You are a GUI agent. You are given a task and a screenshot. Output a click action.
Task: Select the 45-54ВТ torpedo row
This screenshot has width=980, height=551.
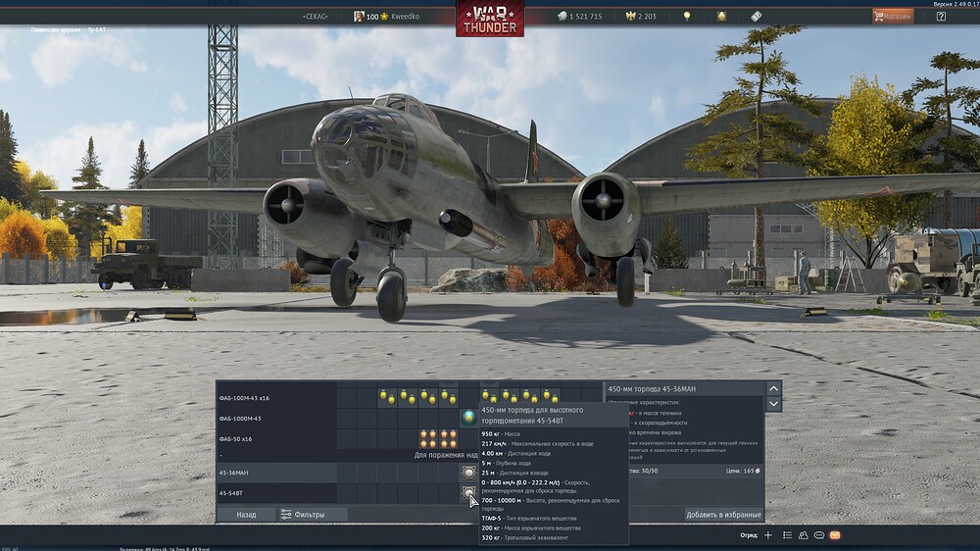(276, 493)
